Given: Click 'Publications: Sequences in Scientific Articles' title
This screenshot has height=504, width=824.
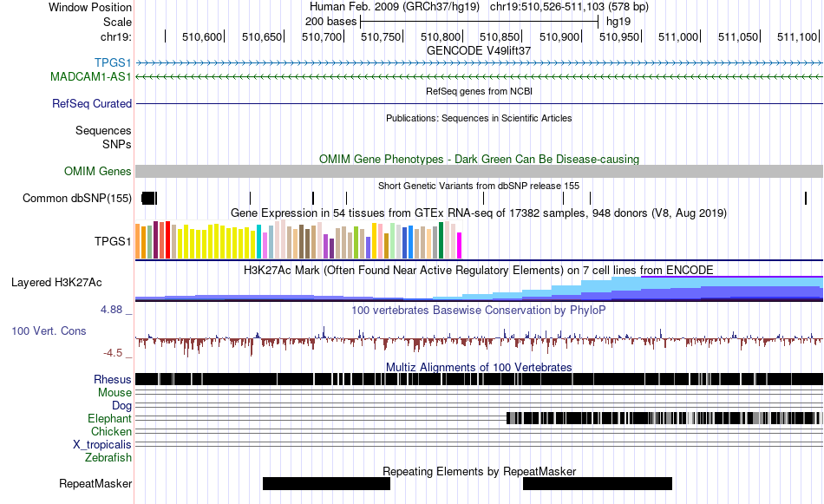Looking at the screenshot, I should 479,118.
